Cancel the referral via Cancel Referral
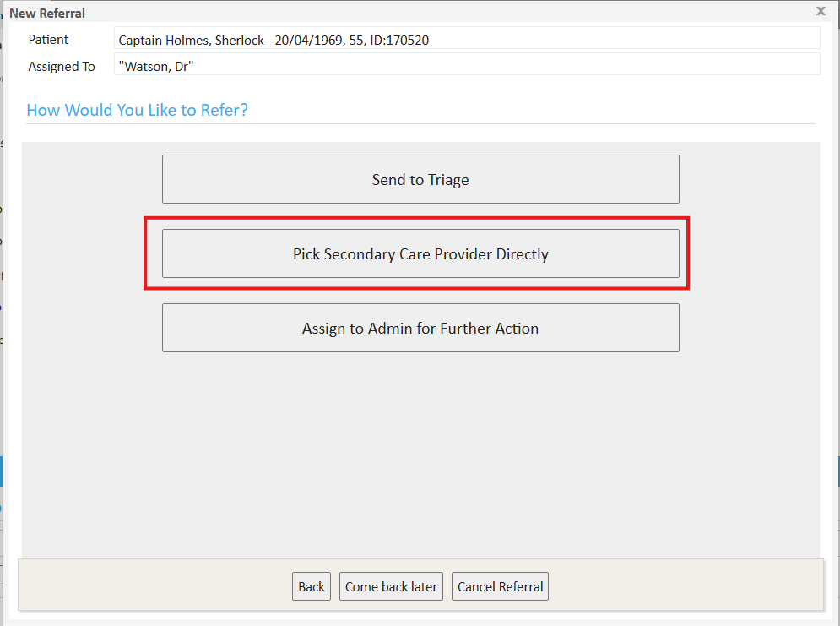 tap(500, 586)
